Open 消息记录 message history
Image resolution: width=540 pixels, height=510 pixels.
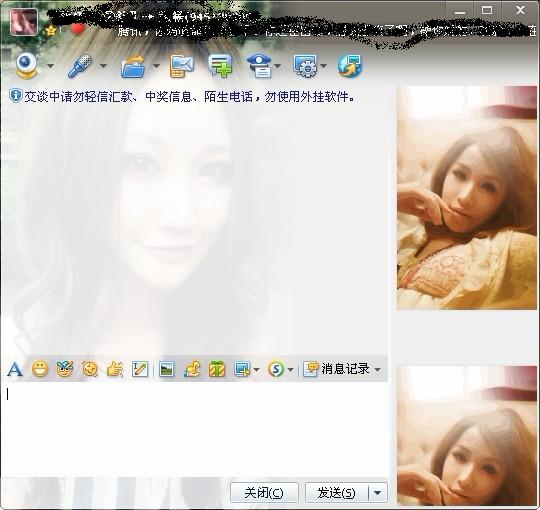(x=336, y=369)
